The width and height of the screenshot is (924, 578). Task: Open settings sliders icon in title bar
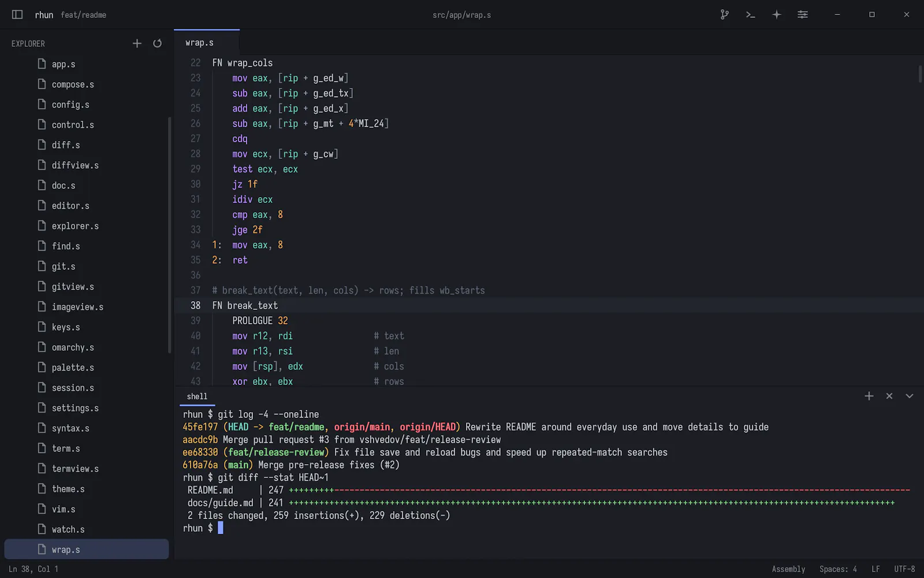[802, 14]
